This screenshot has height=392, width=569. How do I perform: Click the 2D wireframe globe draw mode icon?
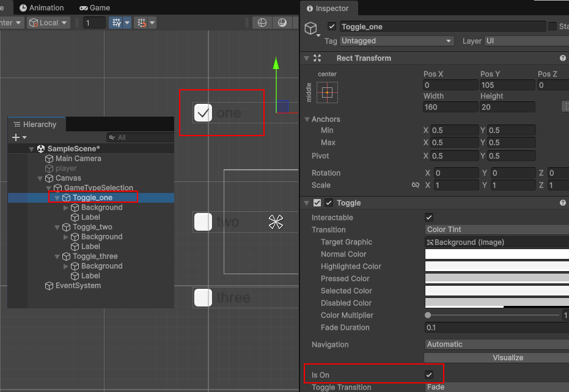pos(262,23)
